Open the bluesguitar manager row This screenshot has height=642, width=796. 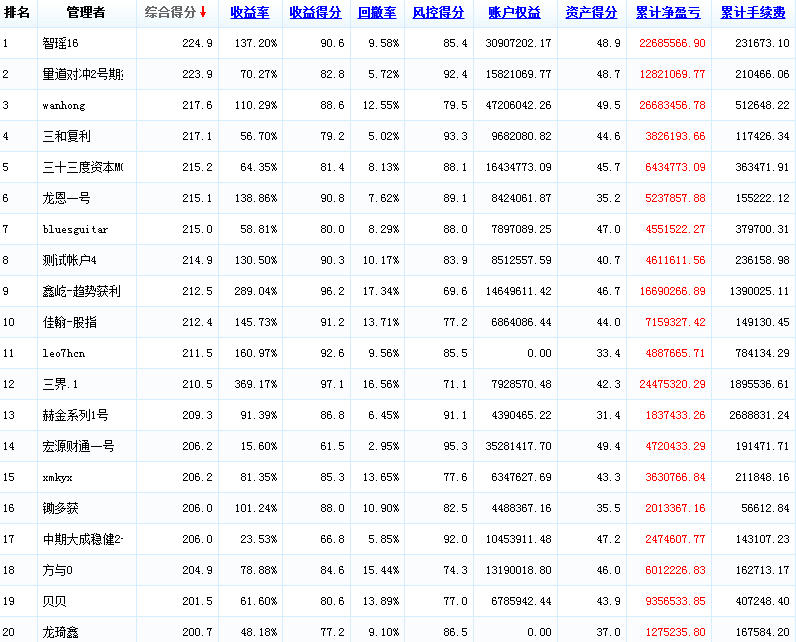point(75,229)
